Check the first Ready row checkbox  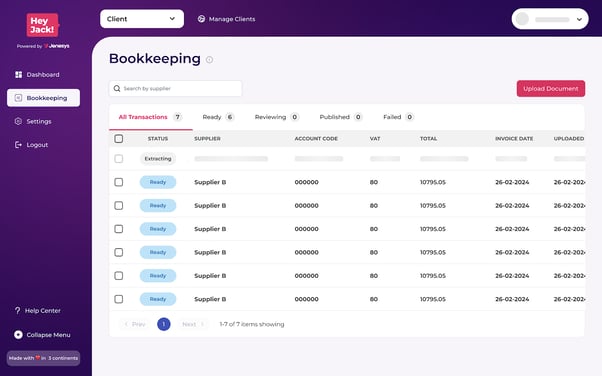coord(119,182)
